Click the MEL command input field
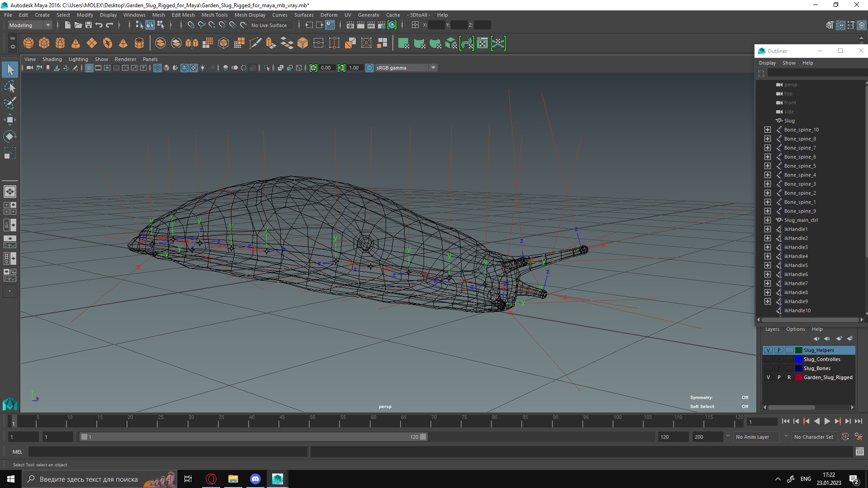The height and width of the screenshot is (488, 868). (168, 451)
